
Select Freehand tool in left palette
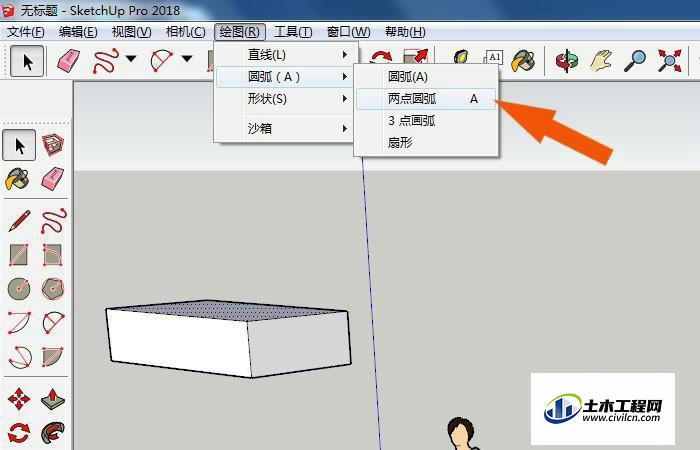click(54, 221)
